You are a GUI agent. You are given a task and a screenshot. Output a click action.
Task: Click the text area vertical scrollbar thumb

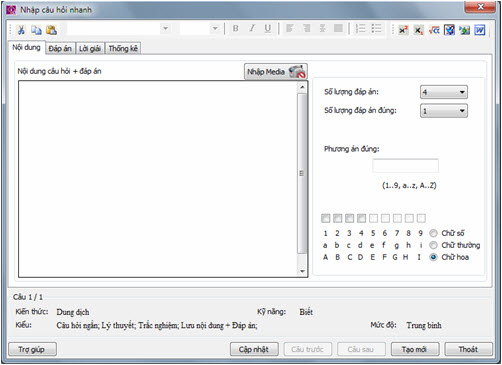(302, 173)
